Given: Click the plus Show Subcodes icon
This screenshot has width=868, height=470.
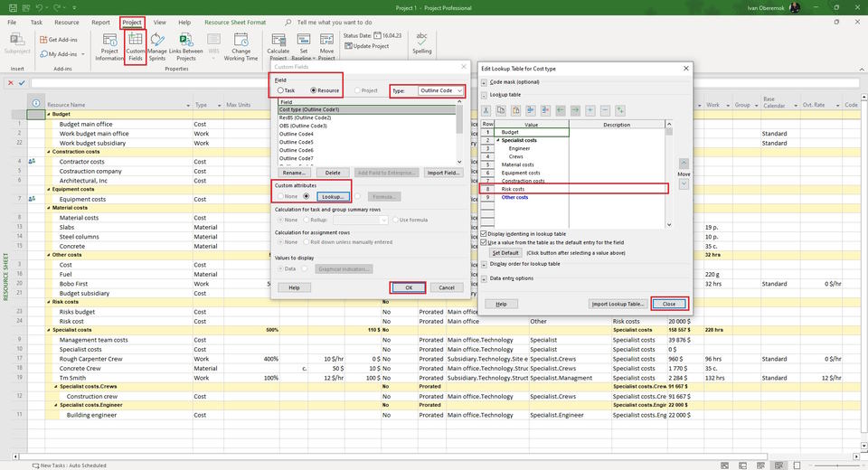Looking at the screenshot, I should pos(590,110).
